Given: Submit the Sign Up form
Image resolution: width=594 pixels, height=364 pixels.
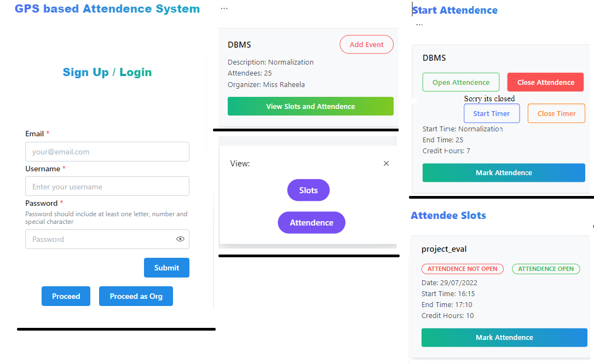Looking at the screenshot, I should point(166,268).
